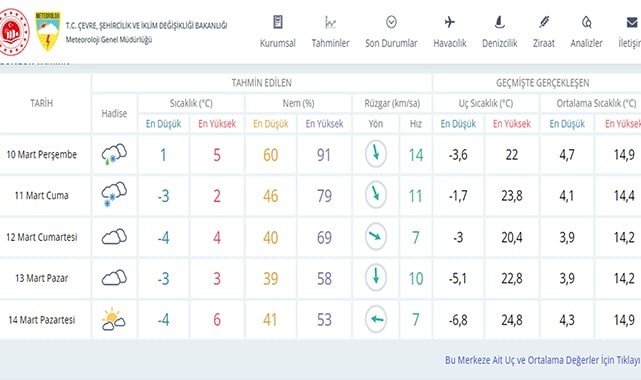Click the snow icon for 11 Mart Cuma
The width and height of the screenshot is (641, 380).
114,195
